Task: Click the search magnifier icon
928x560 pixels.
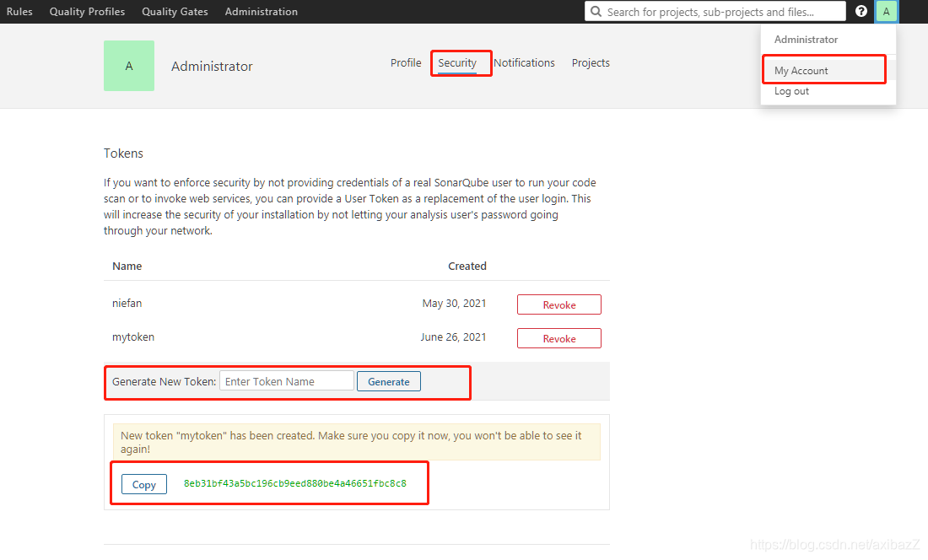Action: pos(596,11)
